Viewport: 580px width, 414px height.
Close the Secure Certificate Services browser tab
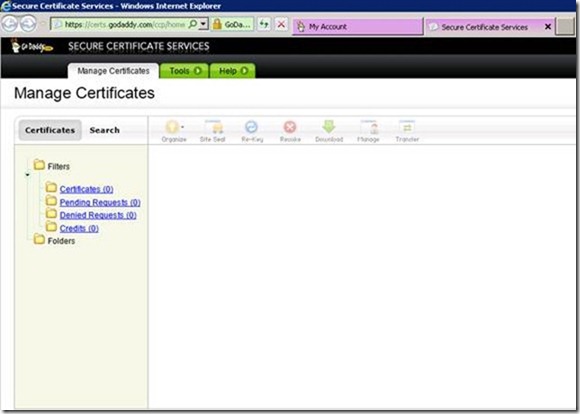[548, 27]
